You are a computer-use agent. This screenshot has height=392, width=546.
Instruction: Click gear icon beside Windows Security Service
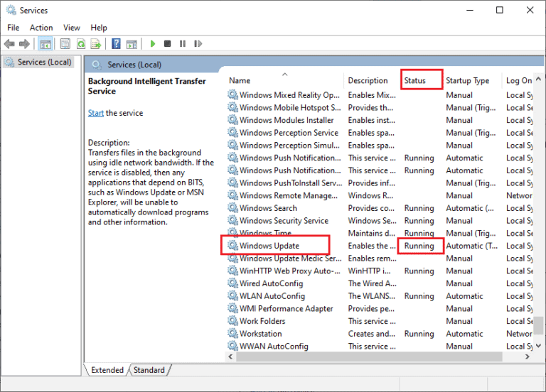pyautogui.click(x=232, y=221)
